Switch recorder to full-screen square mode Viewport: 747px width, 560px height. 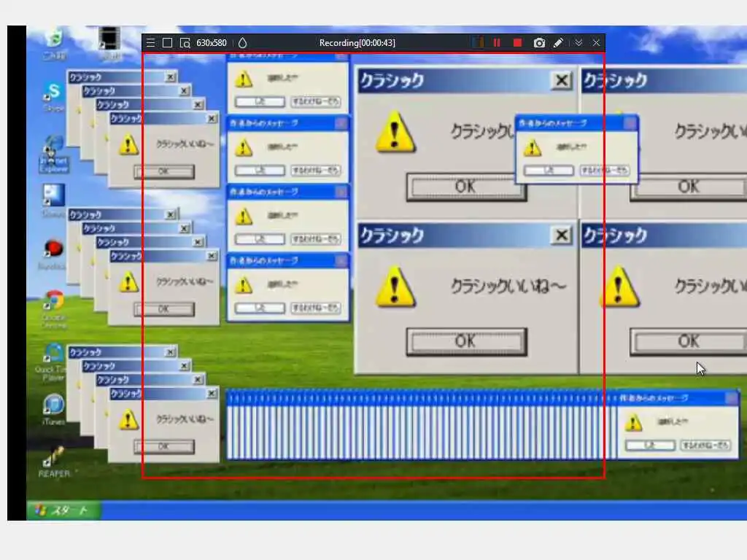tap(167, 43)
